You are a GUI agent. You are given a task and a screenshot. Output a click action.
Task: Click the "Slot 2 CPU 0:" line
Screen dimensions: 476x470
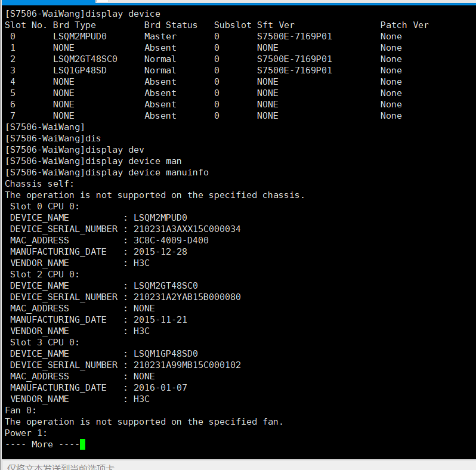(x=44, y=274)
